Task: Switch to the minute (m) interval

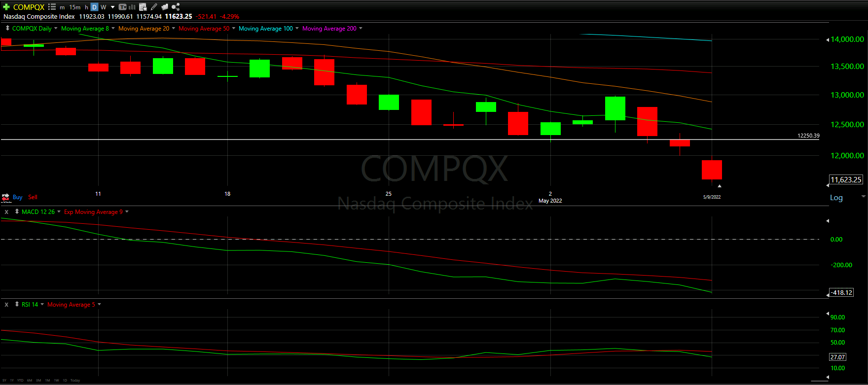Action: click(62, 7)
